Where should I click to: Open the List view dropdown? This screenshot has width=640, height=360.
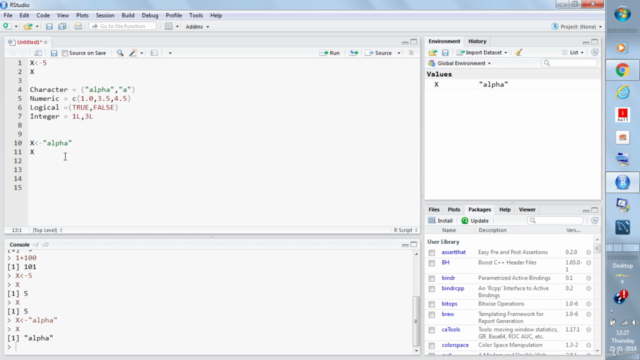[x=573, y=52]
